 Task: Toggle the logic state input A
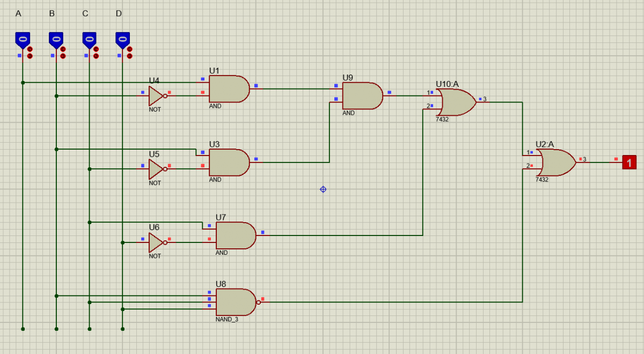click(x=22, y=39)
